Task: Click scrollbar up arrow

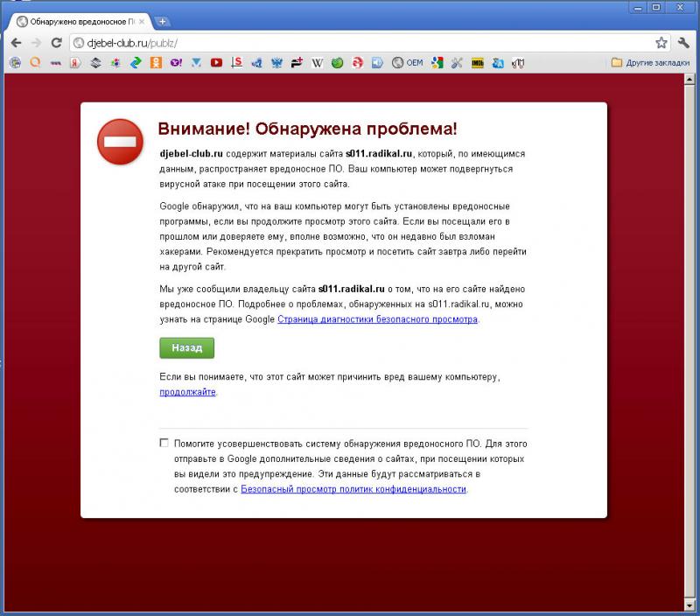Action: pos(689,80)
